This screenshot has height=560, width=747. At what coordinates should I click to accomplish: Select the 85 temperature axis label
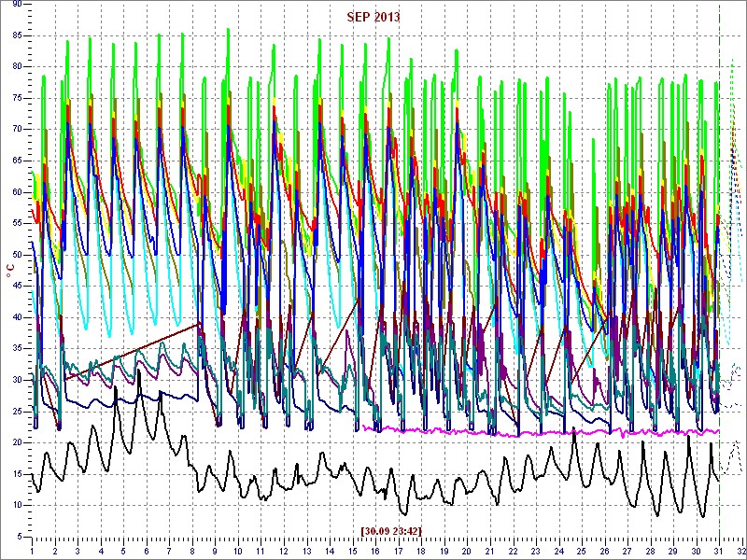pyautogui.click(x=17, y=35)
